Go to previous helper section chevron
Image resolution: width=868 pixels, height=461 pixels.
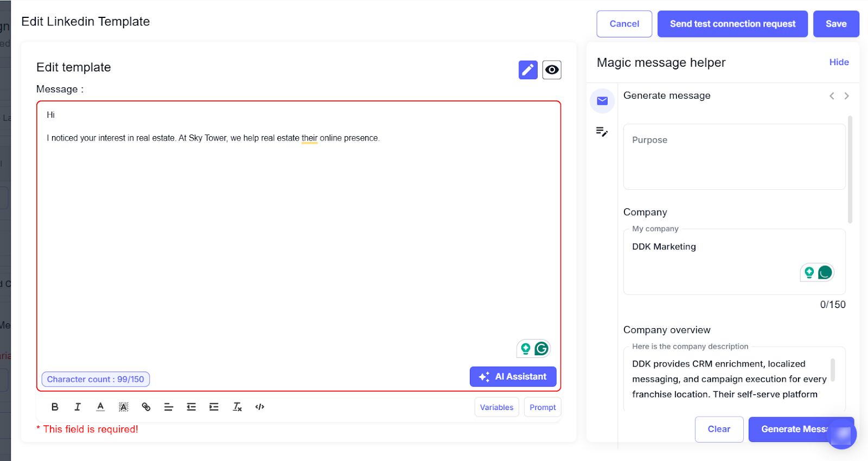832,96
